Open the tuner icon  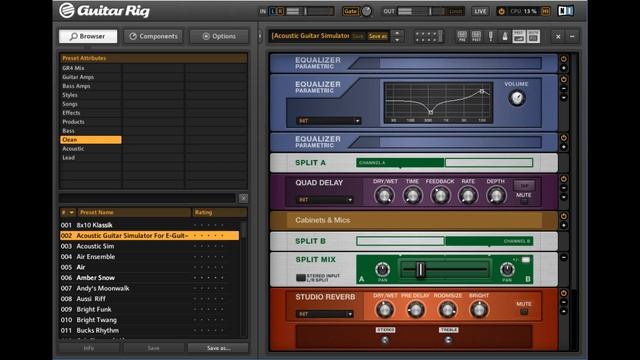pyautogui.click(x=491, y=36)
